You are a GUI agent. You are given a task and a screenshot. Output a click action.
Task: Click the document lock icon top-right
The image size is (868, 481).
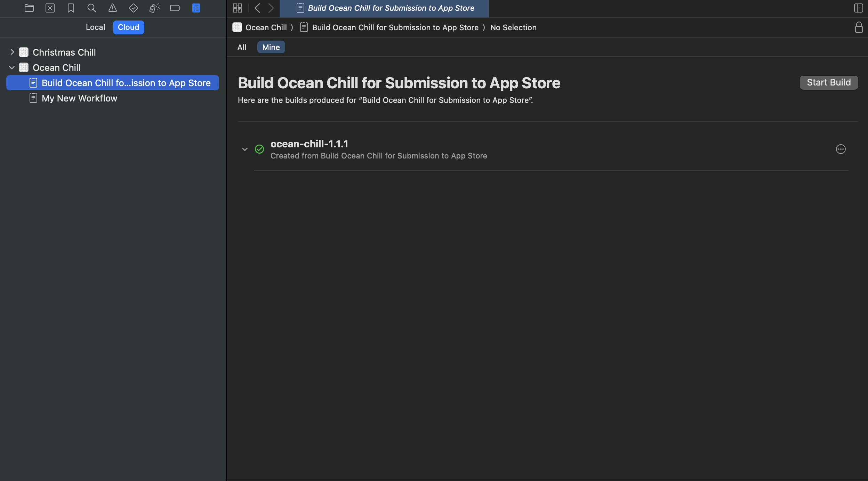[859, 27]
